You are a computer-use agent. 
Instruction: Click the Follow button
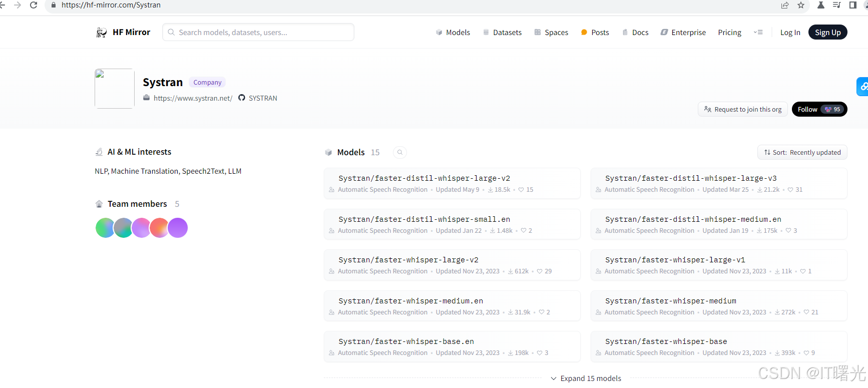point(819,109)
